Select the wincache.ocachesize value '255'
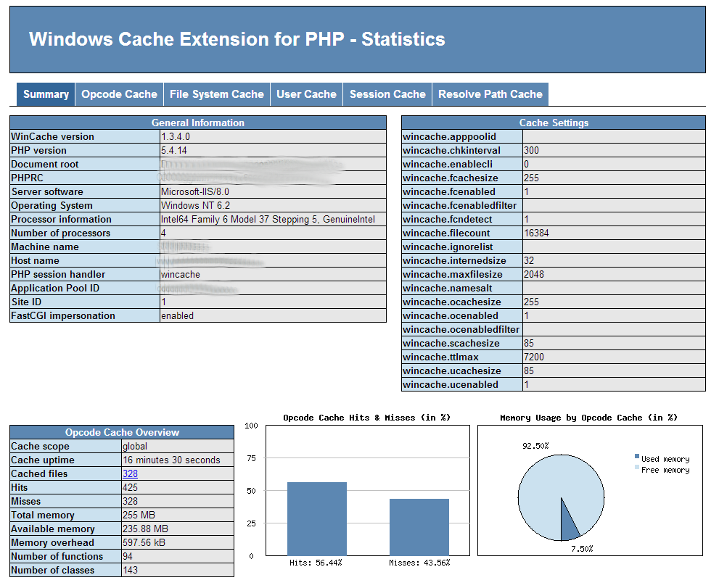719x588 pixels. click(532, 302)
